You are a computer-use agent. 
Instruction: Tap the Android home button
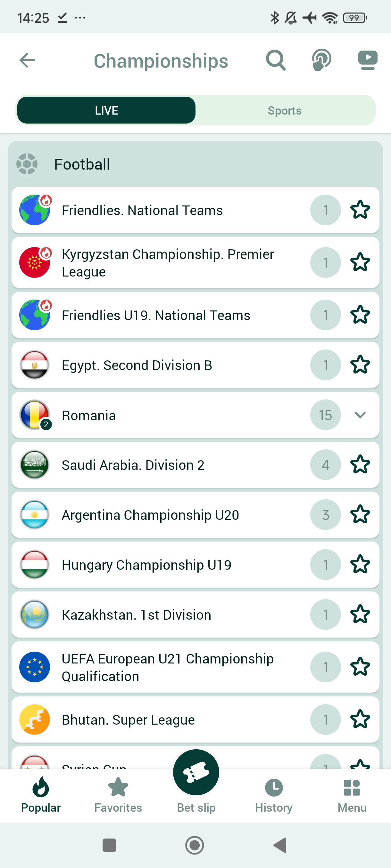point(195,845)
